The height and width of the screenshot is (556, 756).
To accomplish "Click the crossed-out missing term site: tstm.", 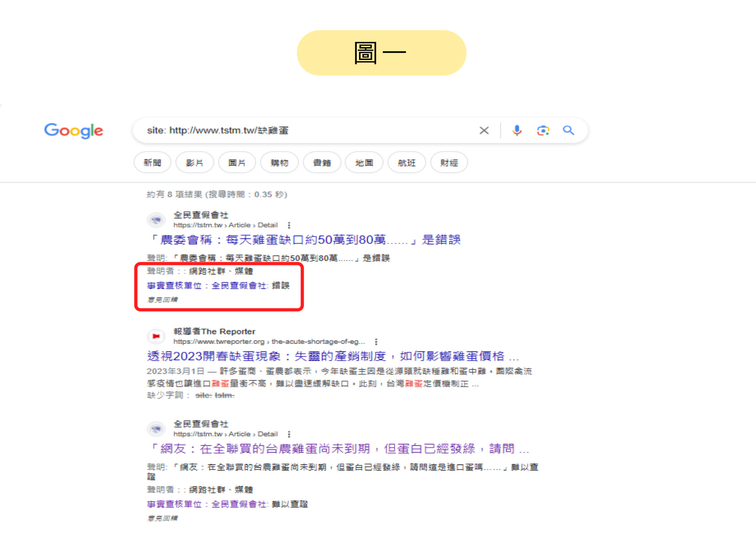I will pyautogui.click(x=214, y=395).
